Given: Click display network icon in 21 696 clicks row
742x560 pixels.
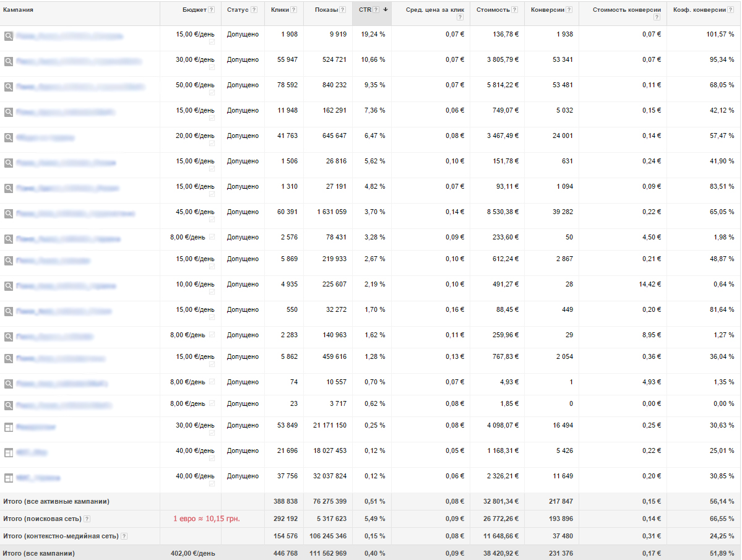Looking at the screenshot, I should pyautogui.click(x=9, y=453).
